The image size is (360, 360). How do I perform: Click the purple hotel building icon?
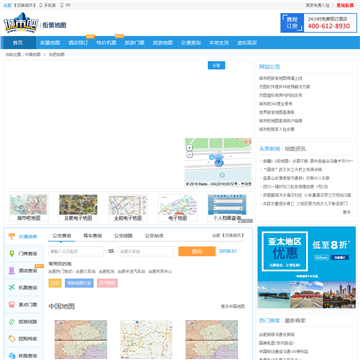point(12,271)
